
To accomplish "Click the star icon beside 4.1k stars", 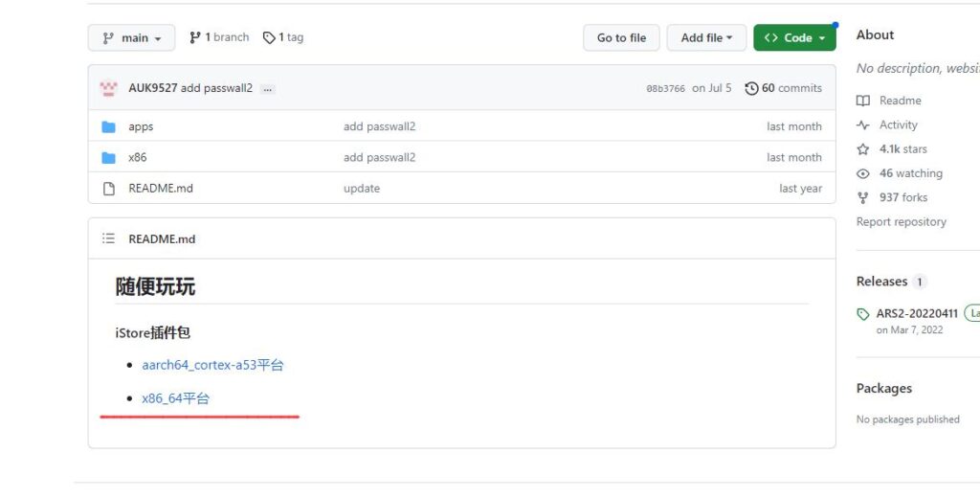I will click(x=863, y=149).
